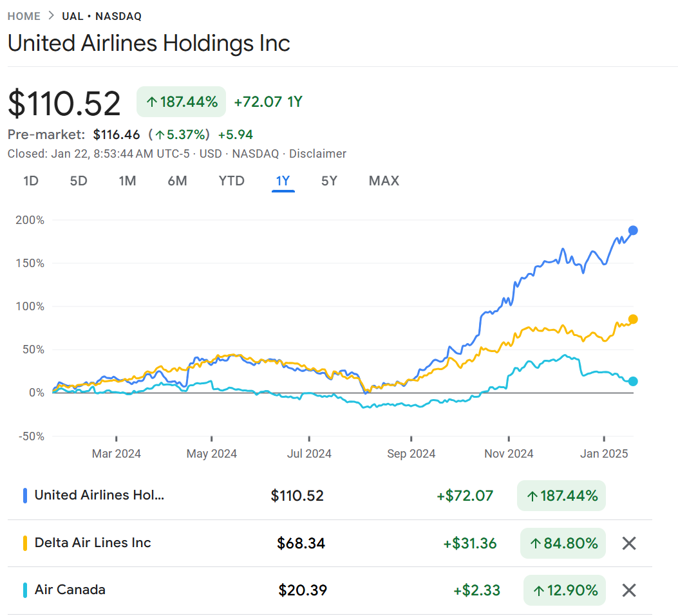Select the MAX time range

pyautogui.click(x=384, y=181)
